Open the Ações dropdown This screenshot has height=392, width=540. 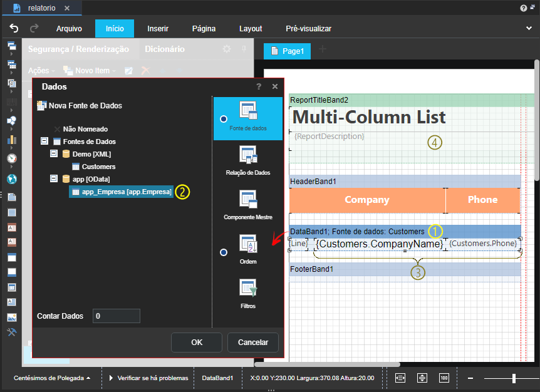[41, 71]
